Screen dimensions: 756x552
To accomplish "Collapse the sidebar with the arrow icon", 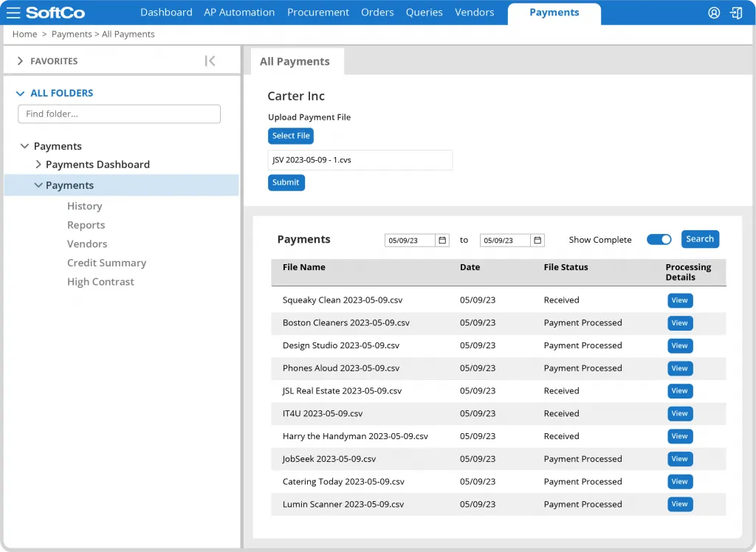I will pos(210,61).
